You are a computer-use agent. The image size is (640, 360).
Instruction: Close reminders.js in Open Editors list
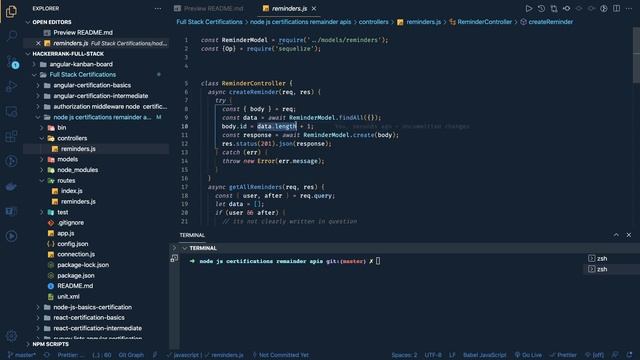38,43
